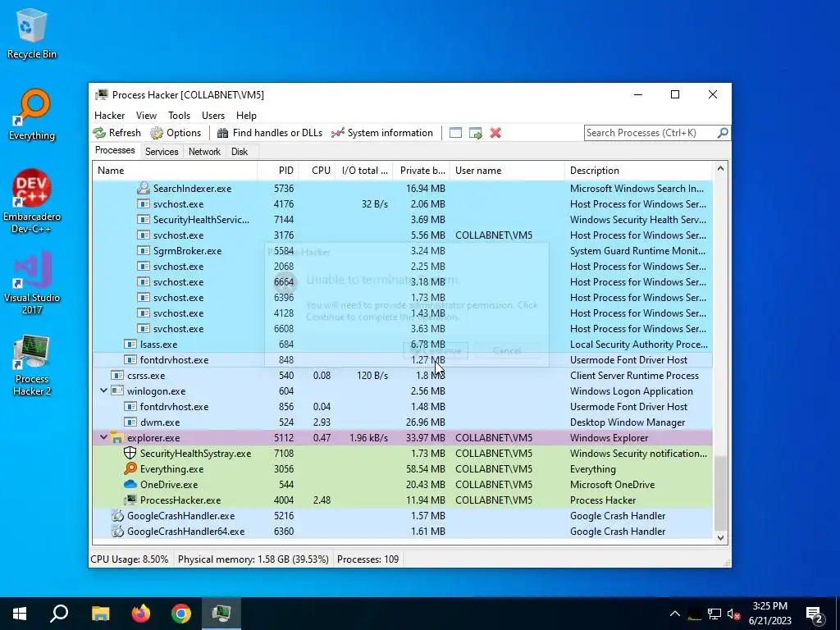The image size is (840, 630).
Task: Open the Windows Start menu
Action: (20, 614)
